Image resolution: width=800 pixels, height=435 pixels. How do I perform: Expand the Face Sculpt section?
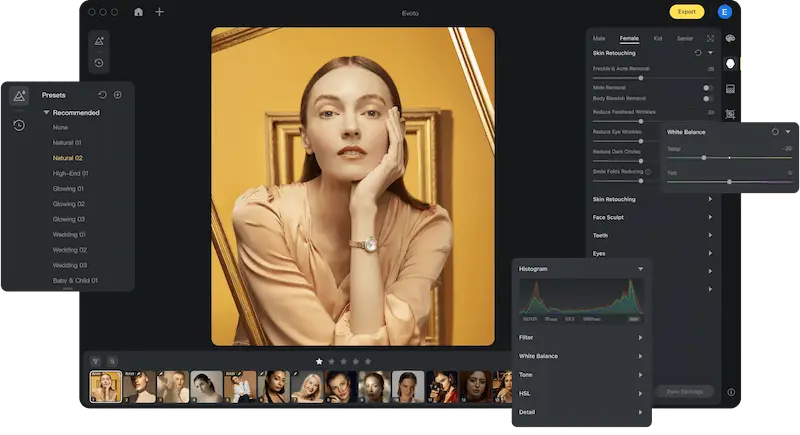point(652,217)
